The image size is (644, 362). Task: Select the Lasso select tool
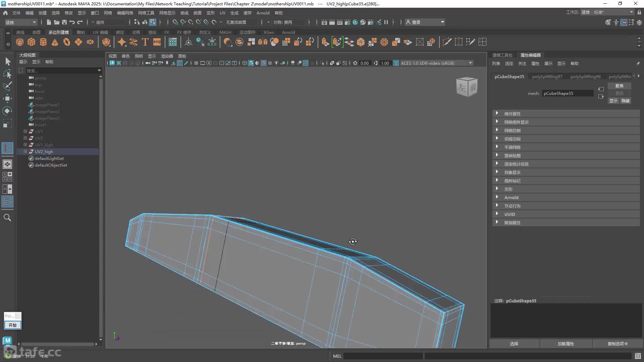pos(7,74)
